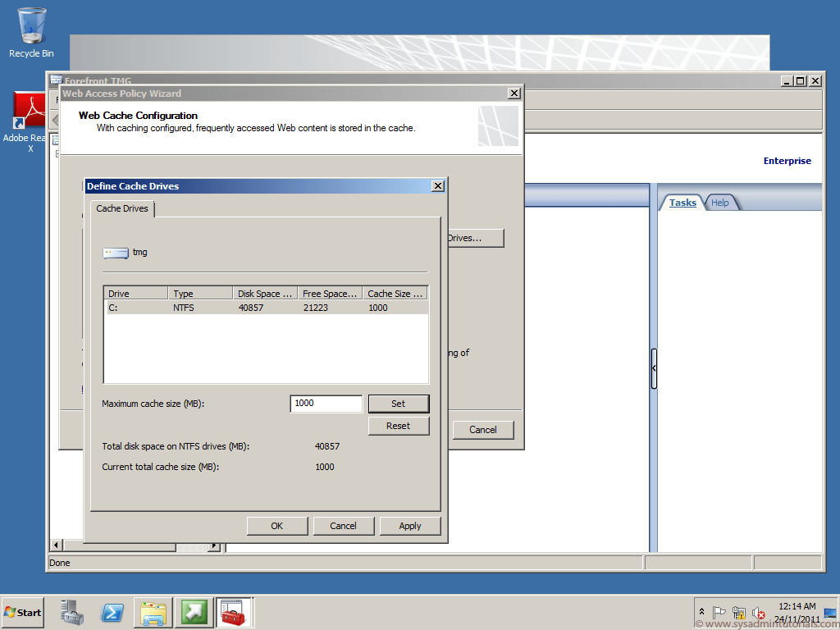Image resolution: width=840 pixels, height=630 pixels.
Task: Click the muted volume tray icon
Action: [758, 612]
